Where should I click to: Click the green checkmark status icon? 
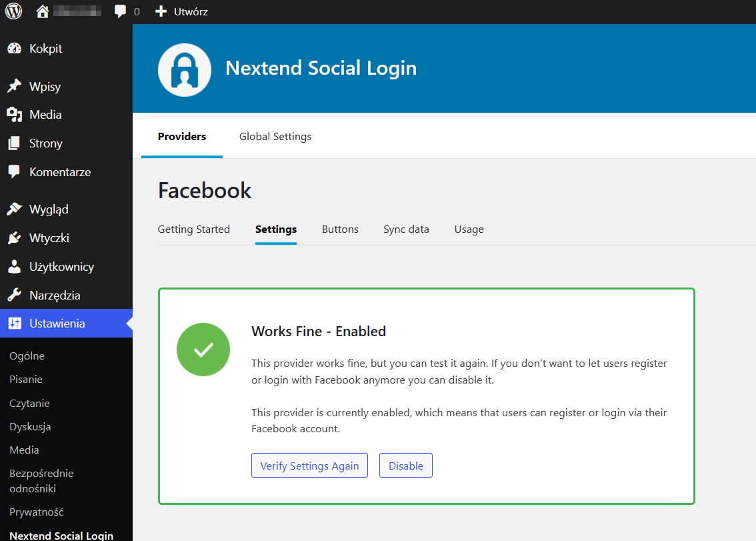203,350
